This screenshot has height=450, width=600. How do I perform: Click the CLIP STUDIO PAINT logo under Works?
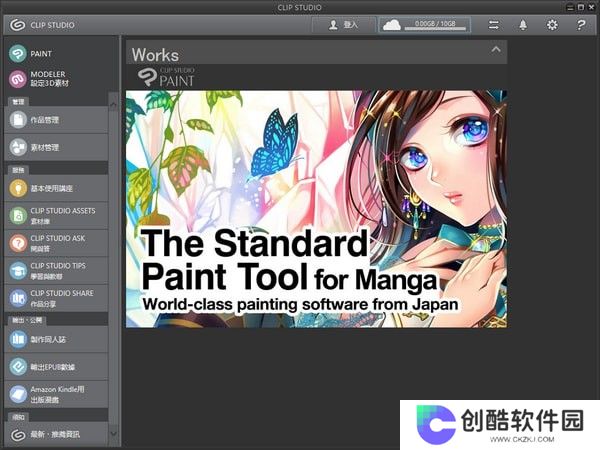pos(166,77)
